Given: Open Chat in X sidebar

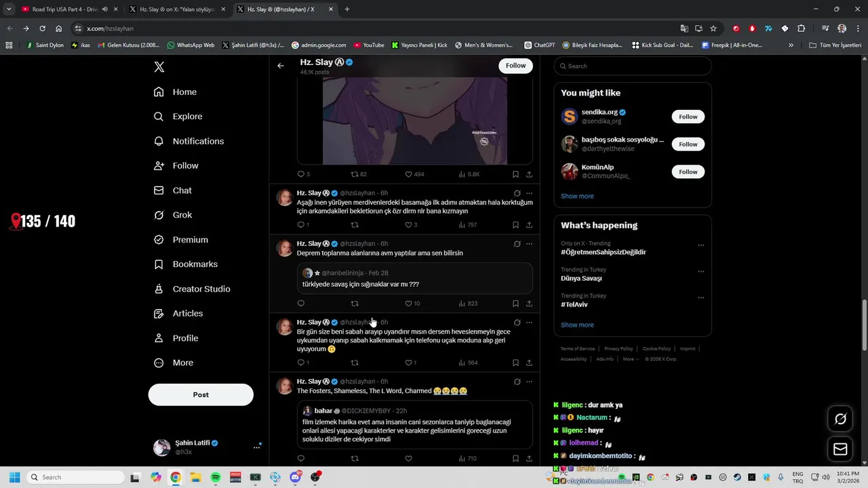Looking at the screenshot, I should pyautogui.click(x=172, y=190).
